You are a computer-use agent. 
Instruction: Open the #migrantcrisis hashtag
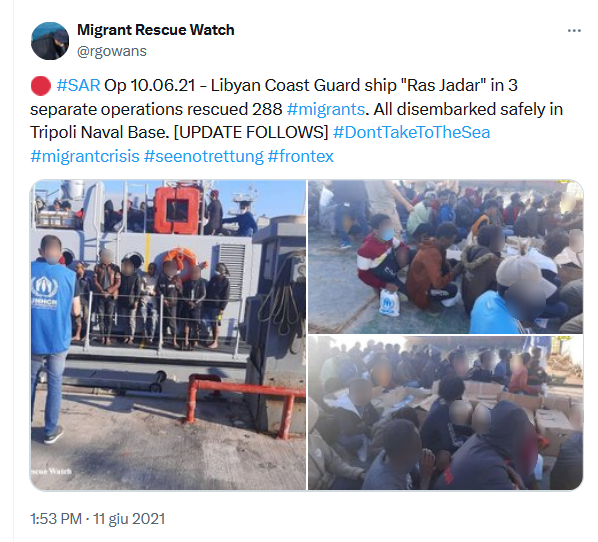(85, 156)
